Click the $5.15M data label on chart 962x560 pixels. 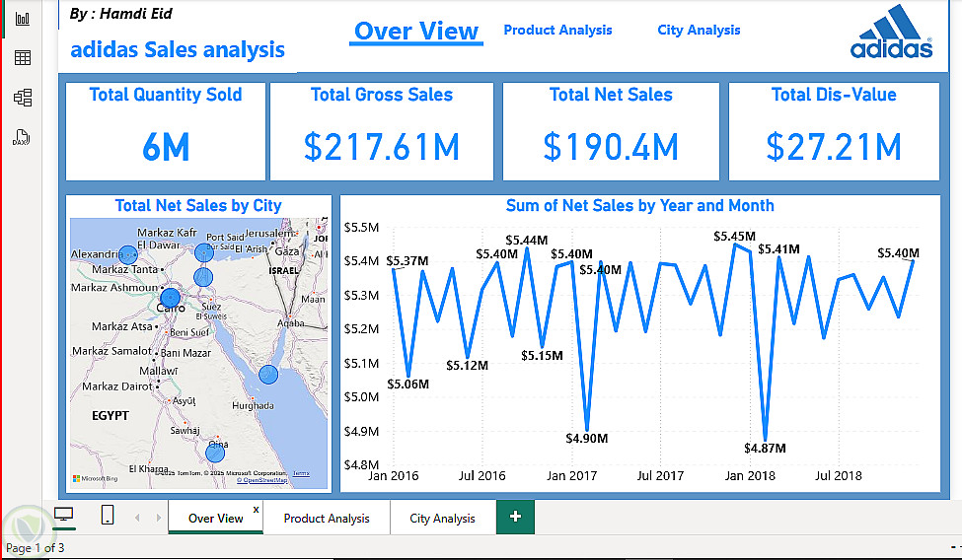click(542, 355)
